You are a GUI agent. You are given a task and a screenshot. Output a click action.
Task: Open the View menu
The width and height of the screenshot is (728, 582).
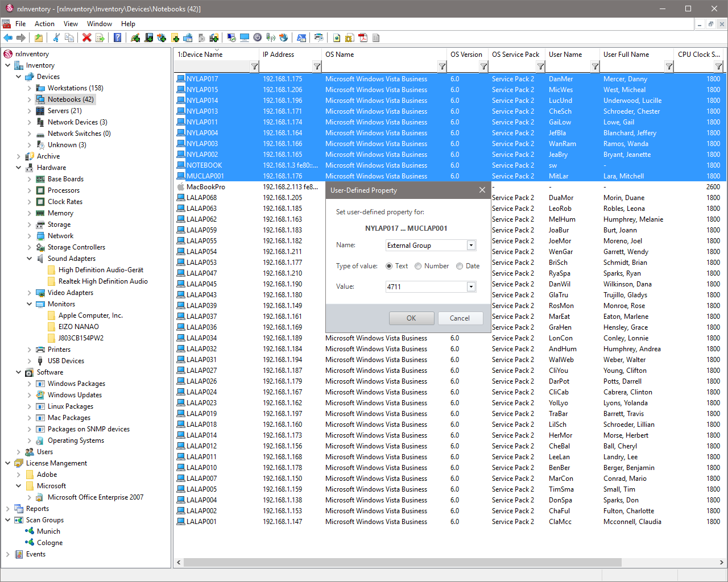(x=71, y=24)
